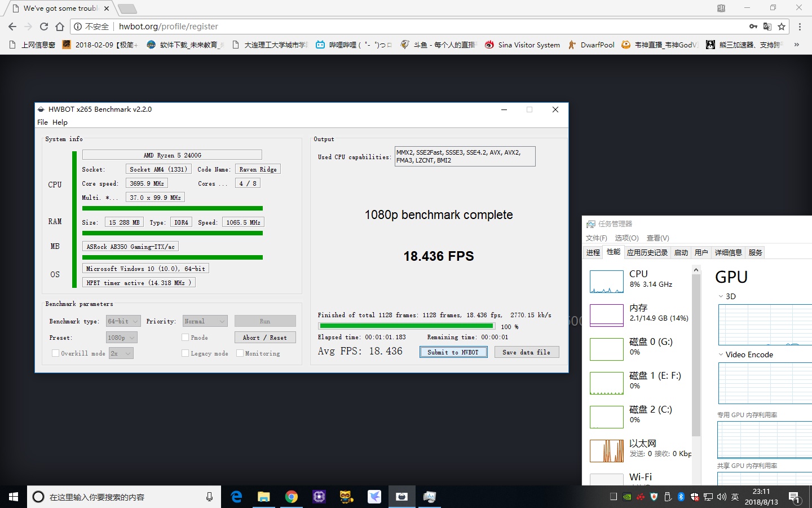
Task: Open Google Chrome from taskbar
Action: [x=291, y=497]
